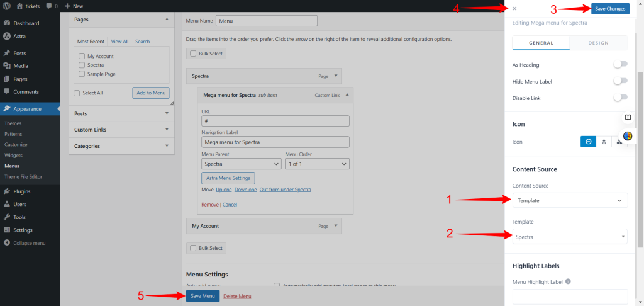
Task: Open comments bubble in admin bar
Action: (x=49, y=6)
